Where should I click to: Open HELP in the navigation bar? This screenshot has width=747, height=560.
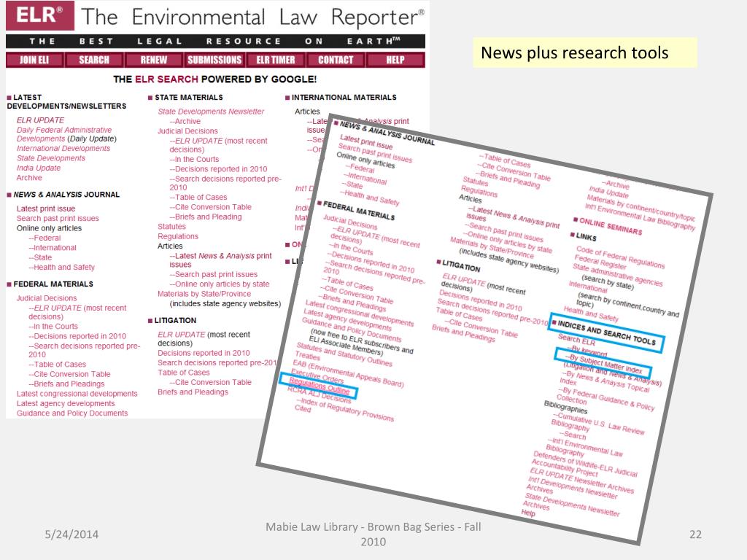(x=395, y=60)
